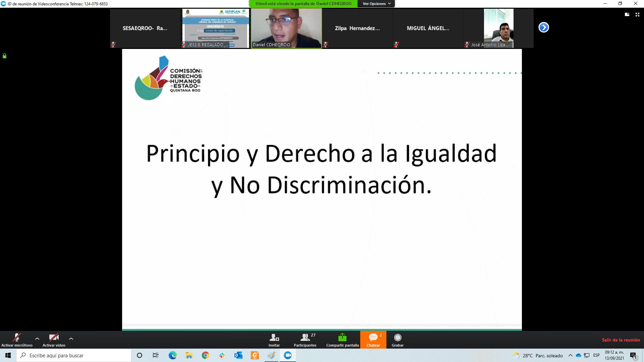644x362 pixels.
Task: Open File Explorer from taskbar
Action: (189, 355)
